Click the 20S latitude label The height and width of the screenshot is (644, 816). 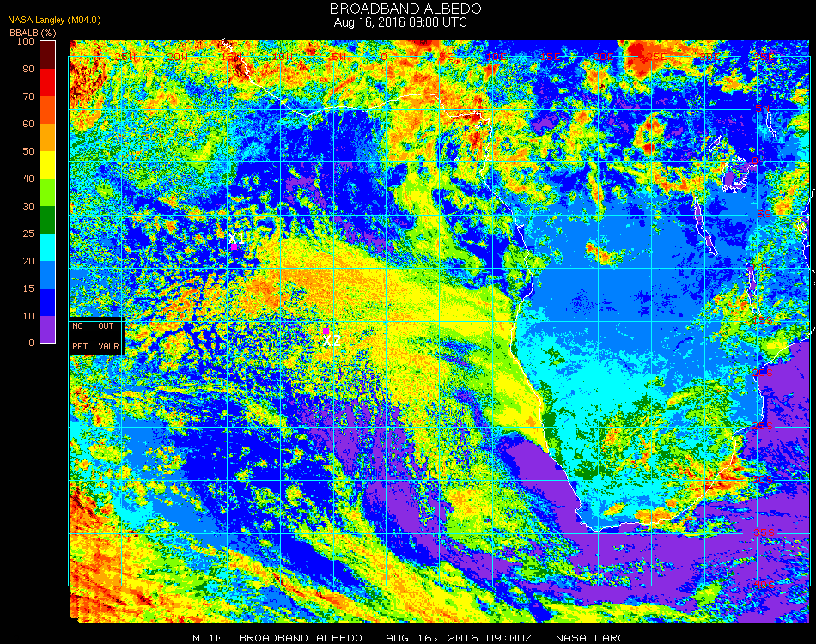click(x=763, y=374)
